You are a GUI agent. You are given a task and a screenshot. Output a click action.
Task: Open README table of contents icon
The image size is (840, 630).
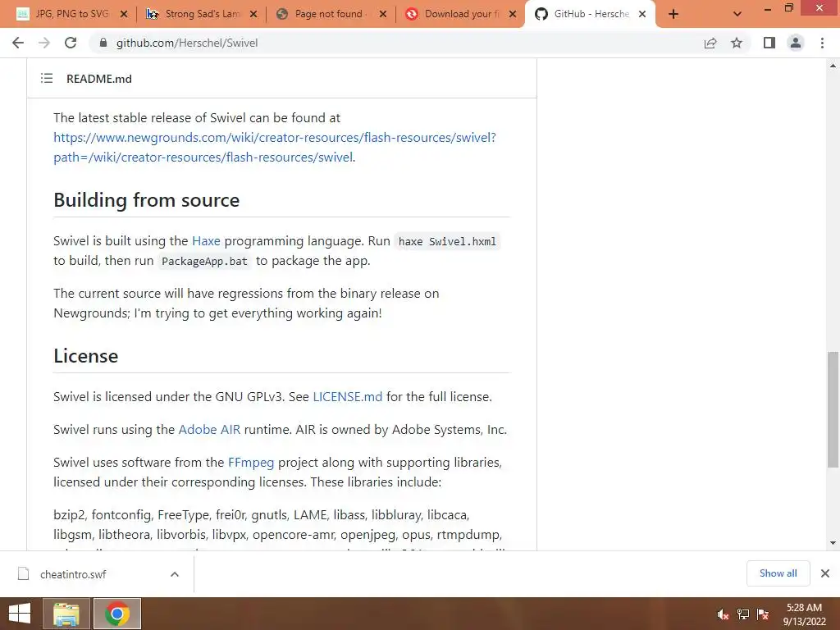(x=47, y=79)
